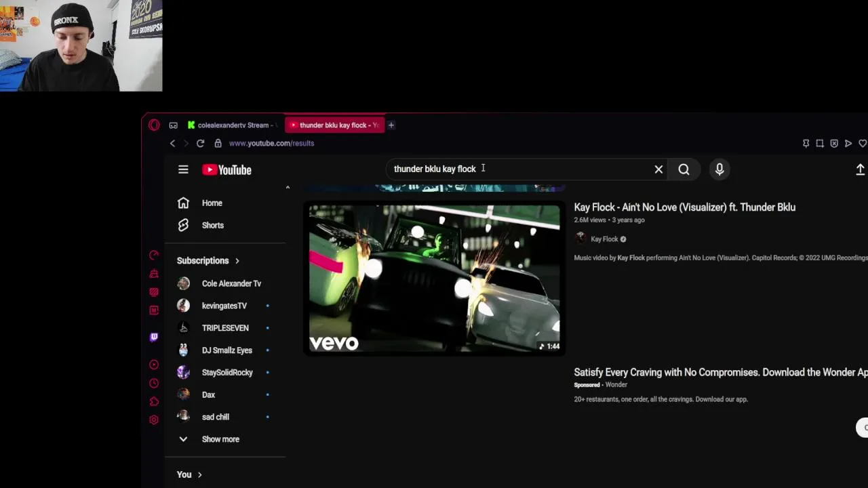Open the Opera GX main menu logo

154,125
